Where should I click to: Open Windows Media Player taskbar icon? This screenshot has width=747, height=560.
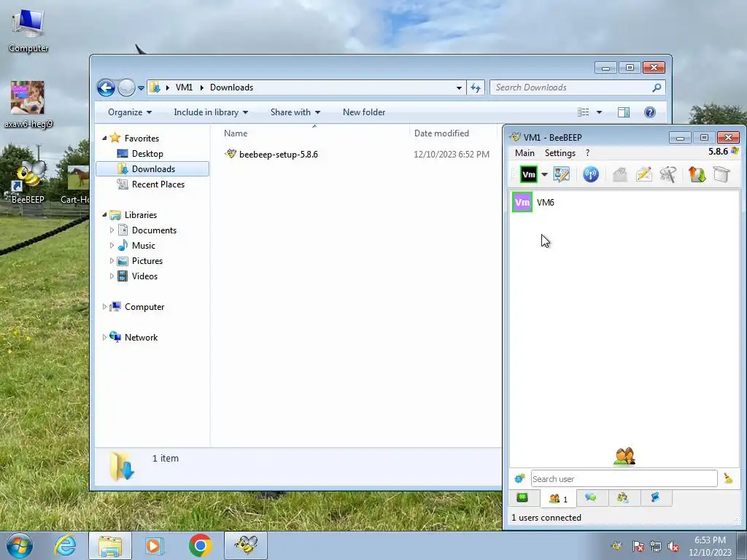pyautogui.click(x=153, y=545)
